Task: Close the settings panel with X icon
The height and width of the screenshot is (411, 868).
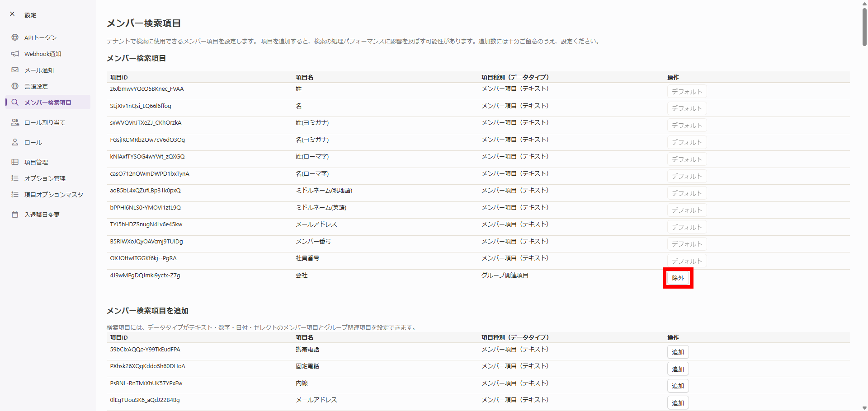Action: (x=12, y=14)
